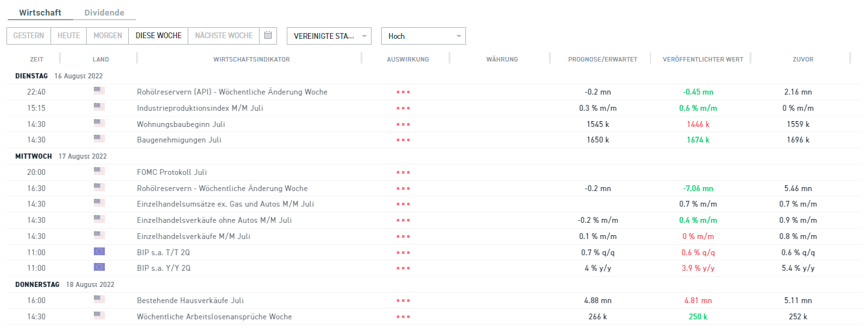868x331 pixels.
Task: Click US flag in Wohnungsbaubeginn Juli row
Action: pyautogui.click(x=99, y=122)
